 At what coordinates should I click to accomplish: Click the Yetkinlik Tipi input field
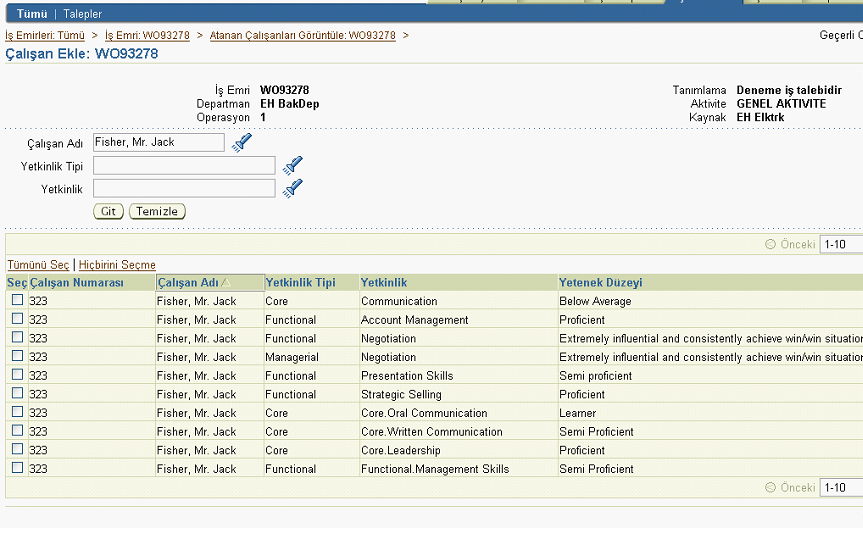pos(184,165)
